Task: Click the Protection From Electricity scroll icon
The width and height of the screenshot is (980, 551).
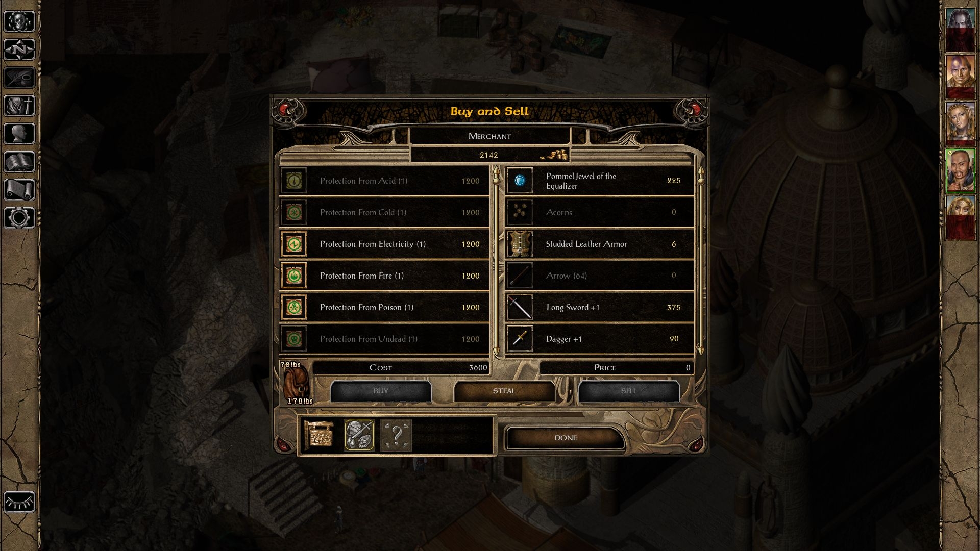Action: pos(295,243)
